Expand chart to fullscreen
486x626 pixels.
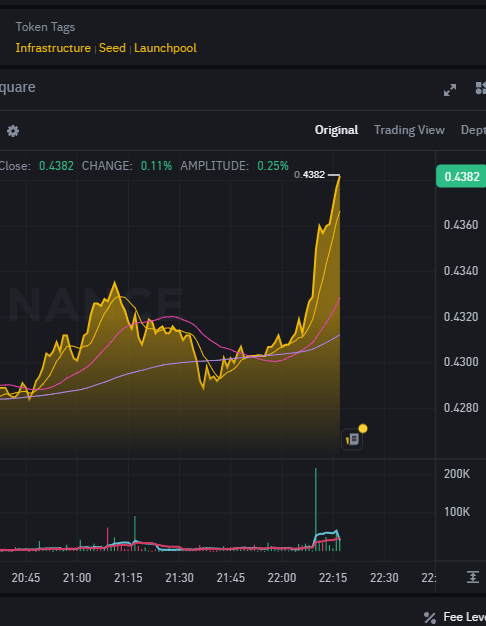pos(450,90)
